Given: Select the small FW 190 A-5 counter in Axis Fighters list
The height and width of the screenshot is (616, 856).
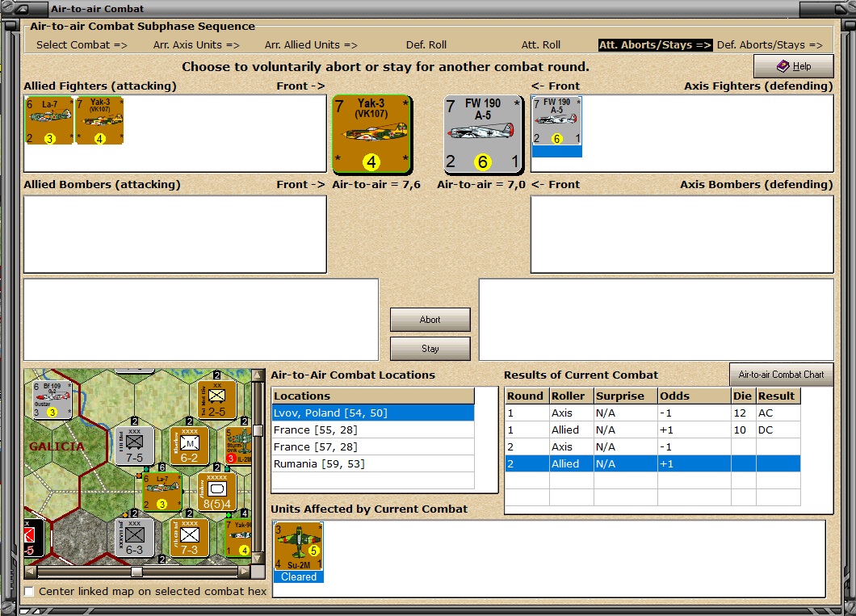Looking at the screenshot, I should click(557, 121).
